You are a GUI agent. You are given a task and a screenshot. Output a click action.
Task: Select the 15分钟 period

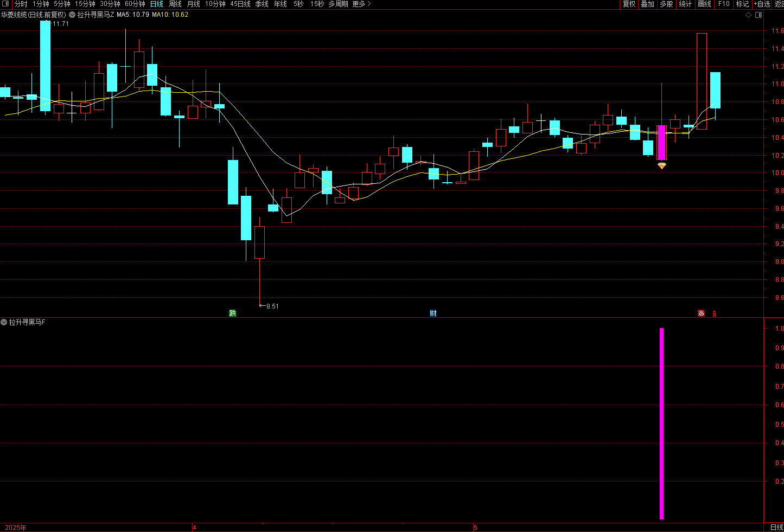pyautogui.click(x=85, y=4)
